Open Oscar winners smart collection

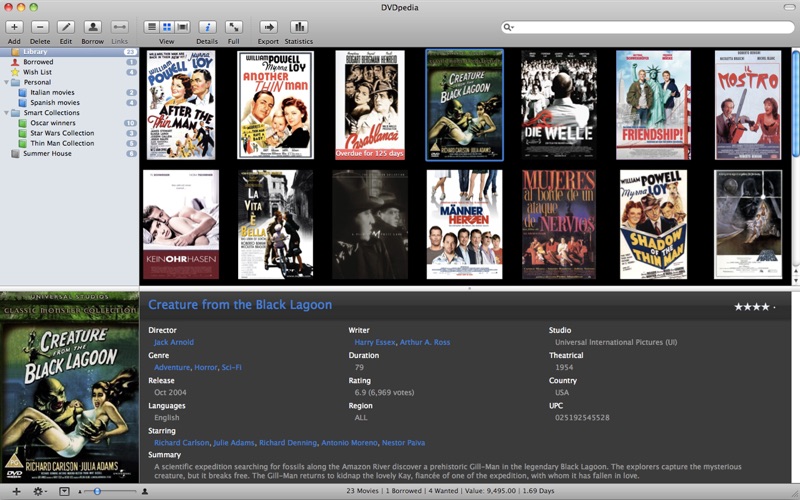tap(69, 123)
